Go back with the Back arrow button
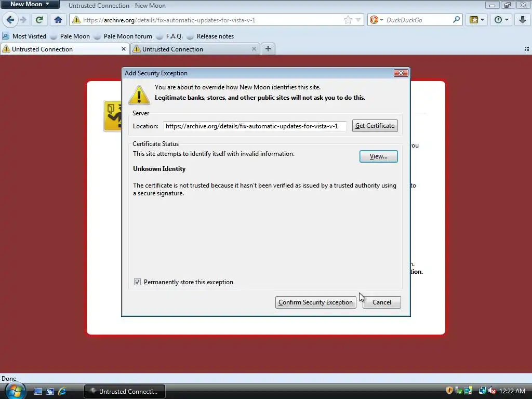 click(10, 20)
